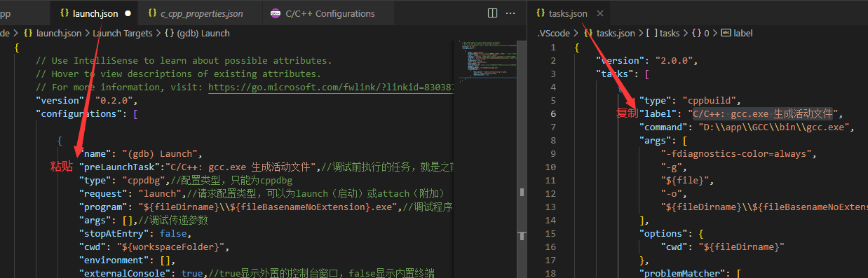Click the "Hover to view descriptions" comment line
Image resolution: width=868 pixels, height=278 pixels.
coord(178,74)
